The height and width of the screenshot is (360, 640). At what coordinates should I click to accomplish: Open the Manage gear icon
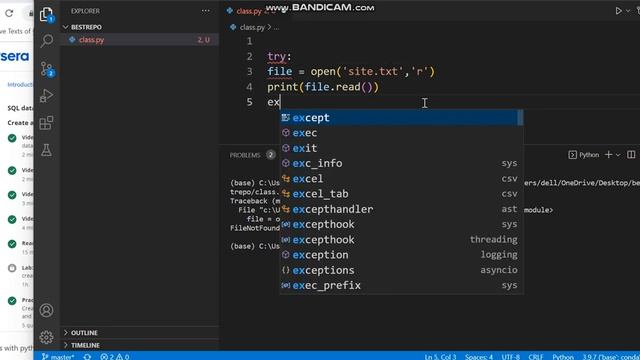47,337
